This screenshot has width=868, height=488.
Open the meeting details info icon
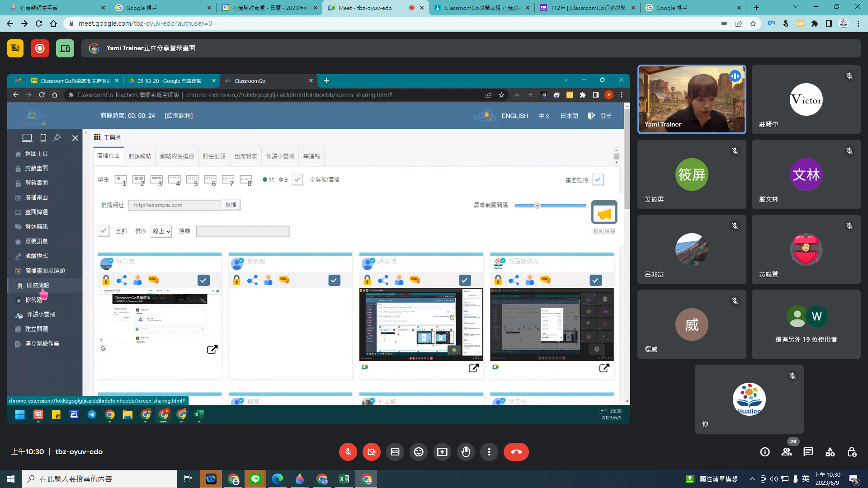pyautogui.click(x=765, y=452)
